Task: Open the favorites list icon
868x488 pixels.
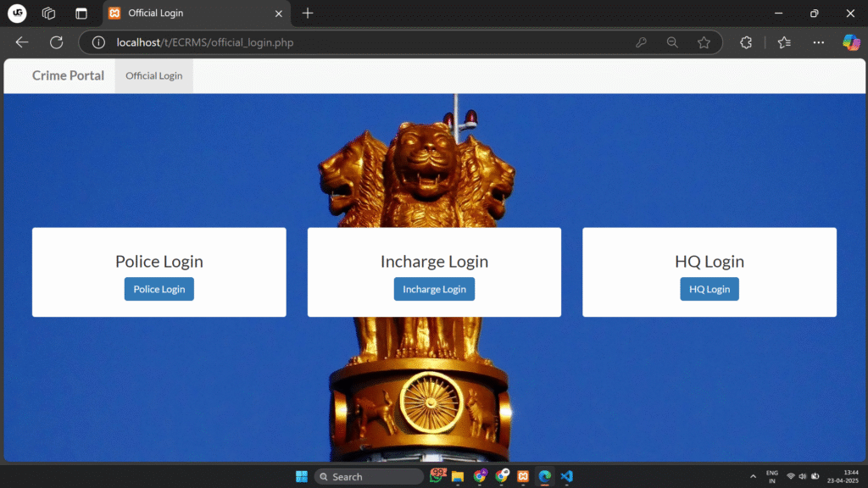Action: pyautogui.click(x=784, y=42)
